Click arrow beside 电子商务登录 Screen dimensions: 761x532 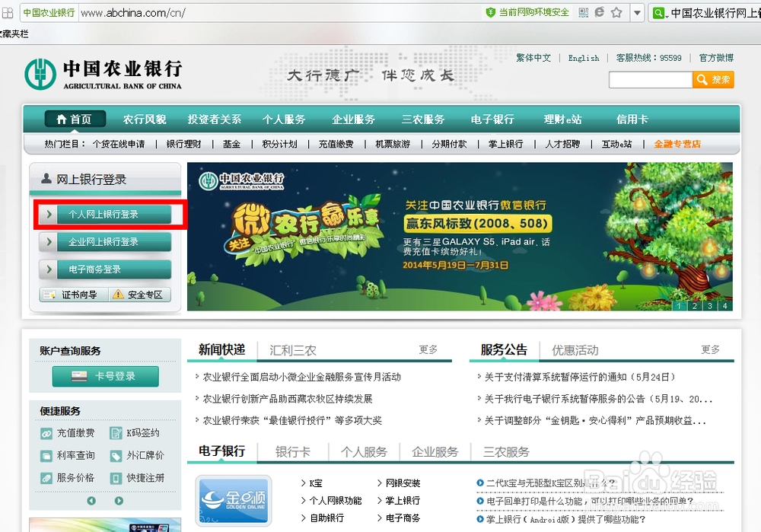tap(49, 269)
